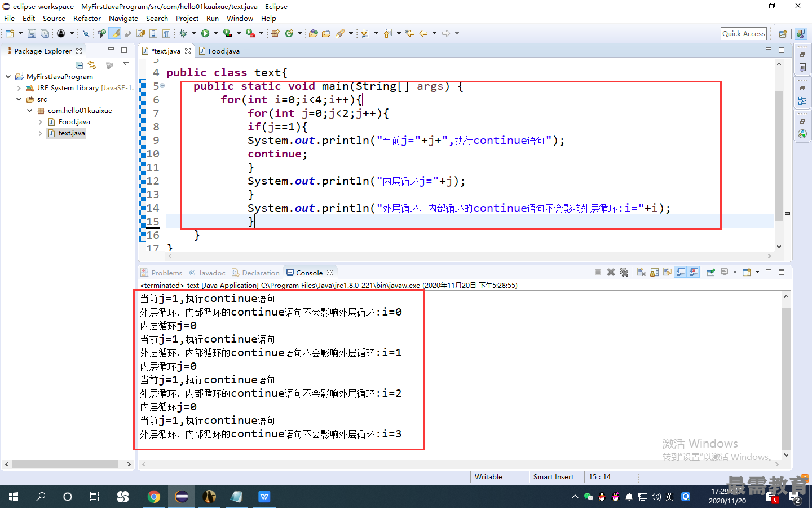This screenshot has height=508, width=812.
Task: Click the Search flashlight toolbar icon
Action: click(340, 33)
